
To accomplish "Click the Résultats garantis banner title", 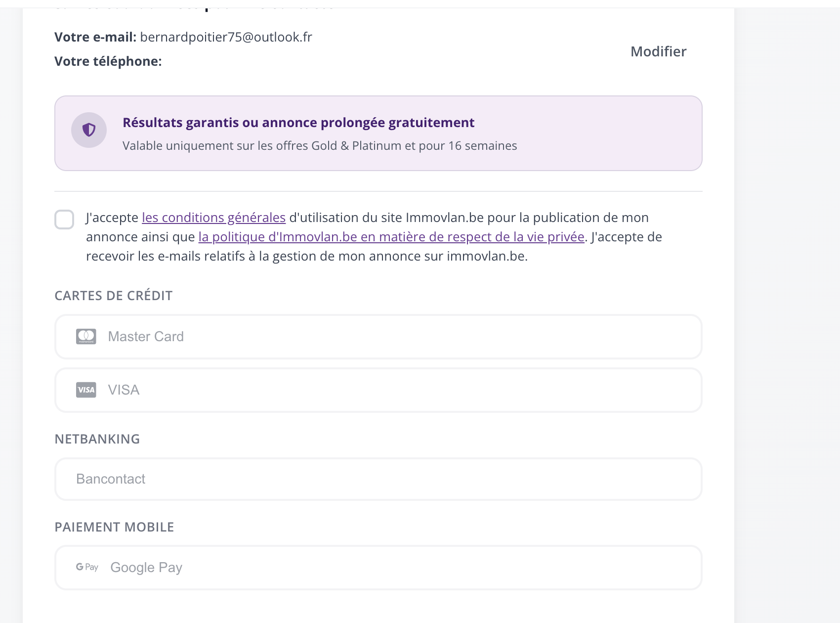I will point(298,123).
